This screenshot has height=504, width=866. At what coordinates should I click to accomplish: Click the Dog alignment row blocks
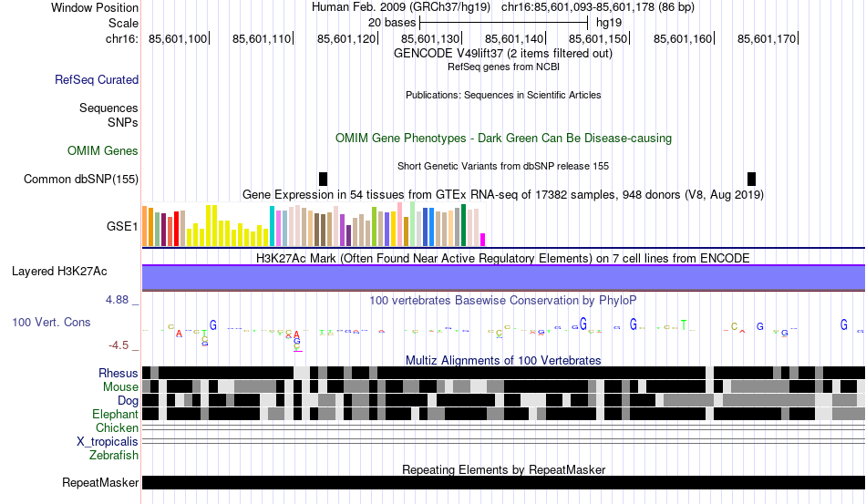(503, 400)
